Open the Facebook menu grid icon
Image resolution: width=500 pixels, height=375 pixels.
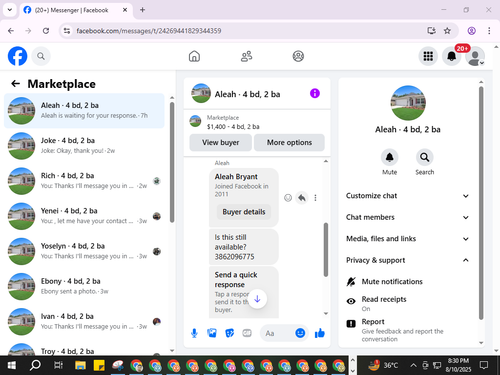point(428,56)
